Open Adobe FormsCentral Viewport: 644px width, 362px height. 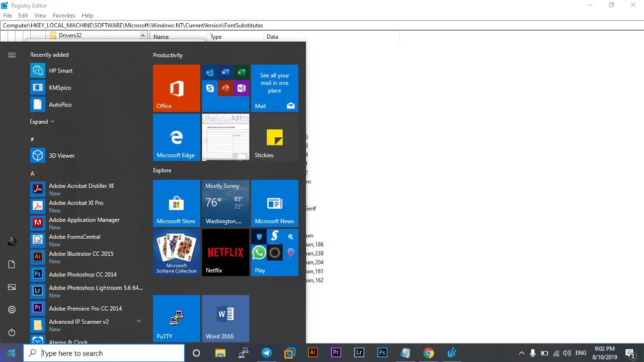87,240
